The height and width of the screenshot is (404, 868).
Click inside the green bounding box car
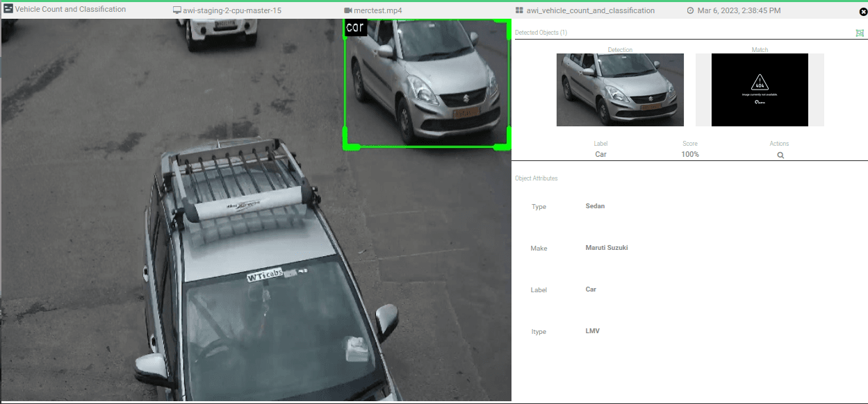427,83
